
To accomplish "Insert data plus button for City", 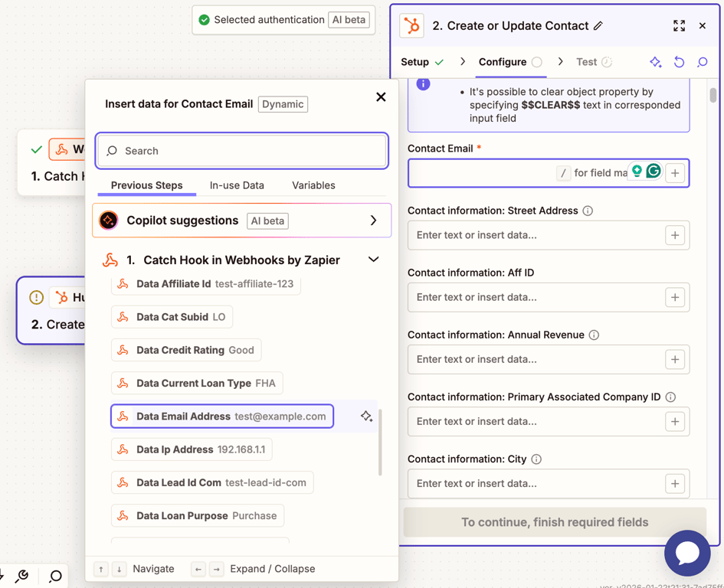I will [675, 484].
